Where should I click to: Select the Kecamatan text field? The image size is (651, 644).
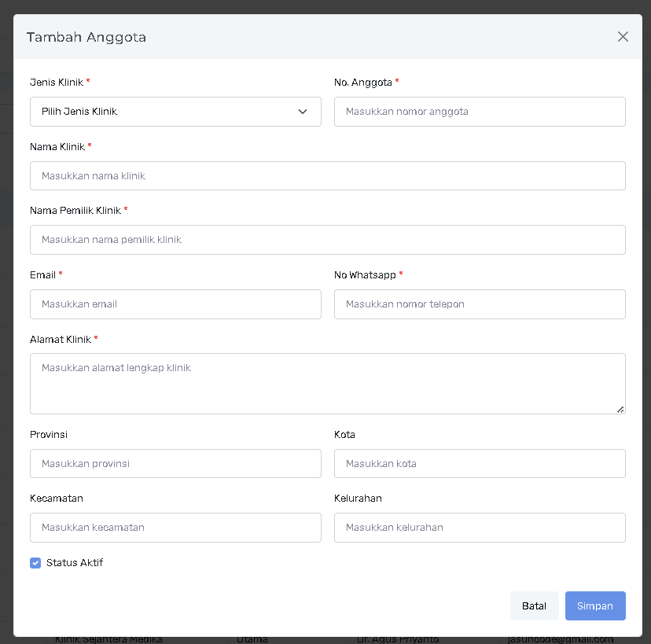[x=175, y=528]
